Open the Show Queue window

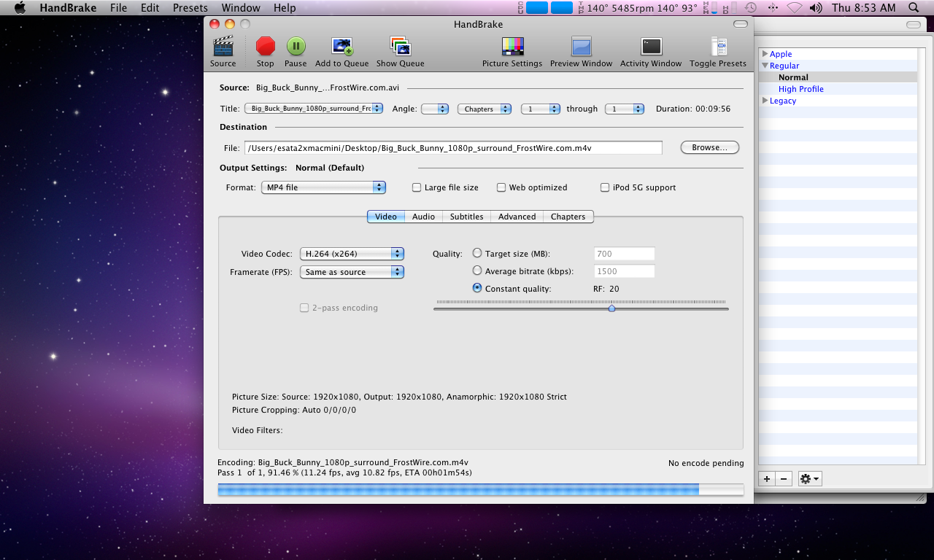400,47
